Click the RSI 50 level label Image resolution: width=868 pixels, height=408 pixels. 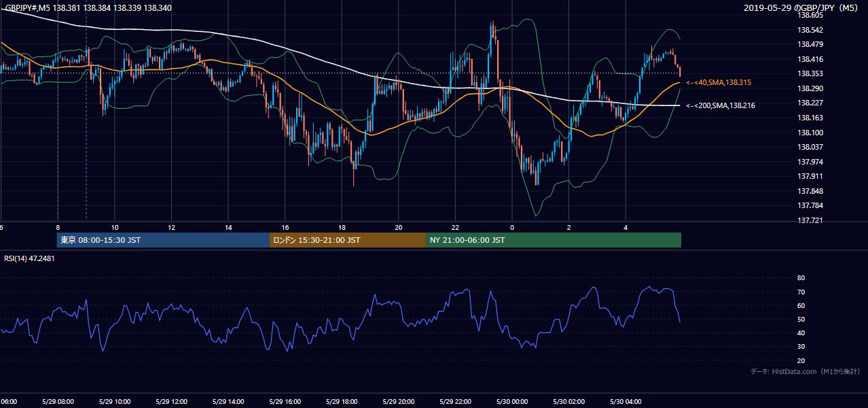click(801, 319)
